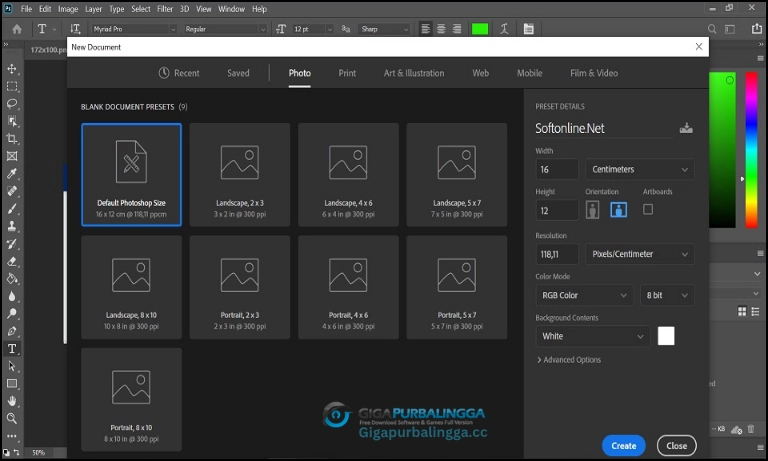This screenshot has width=768, height=461.
Task: Click the Close button
Action: pos(676,446)
